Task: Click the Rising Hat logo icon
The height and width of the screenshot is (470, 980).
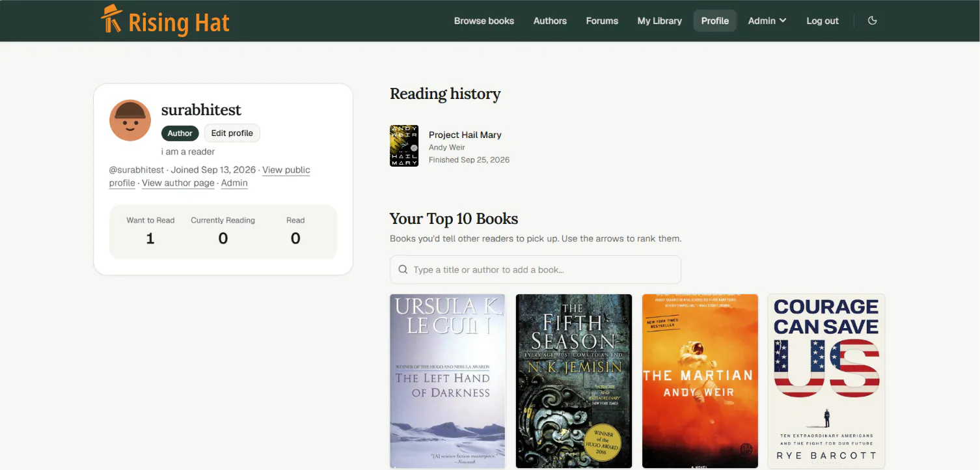Action: pos(112,19)
